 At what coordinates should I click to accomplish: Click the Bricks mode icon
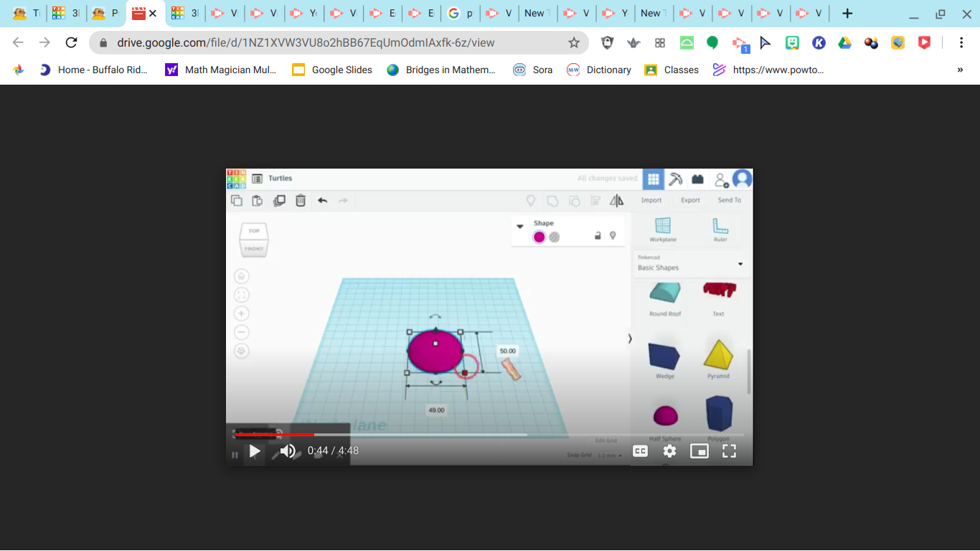(697, 179)
